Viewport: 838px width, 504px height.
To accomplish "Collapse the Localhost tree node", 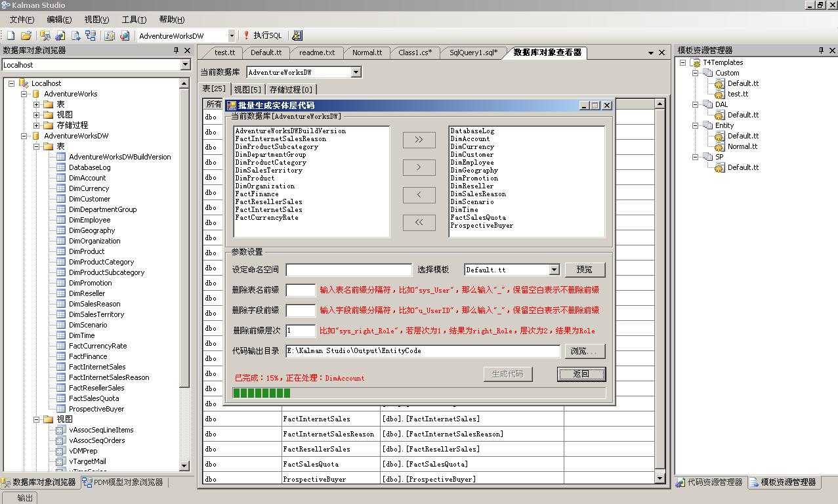I will tap(12, 83).
